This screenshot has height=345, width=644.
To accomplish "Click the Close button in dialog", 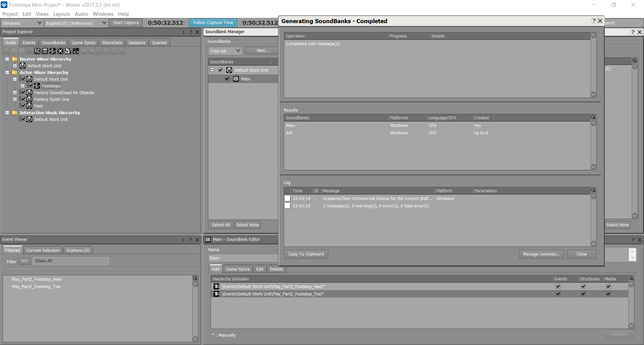I will (x=582, y=254).
